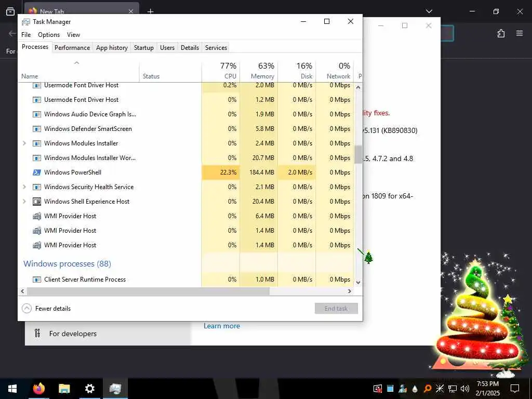Switch to the Services tab
The image size is (532, 399).
click(216, 48)
